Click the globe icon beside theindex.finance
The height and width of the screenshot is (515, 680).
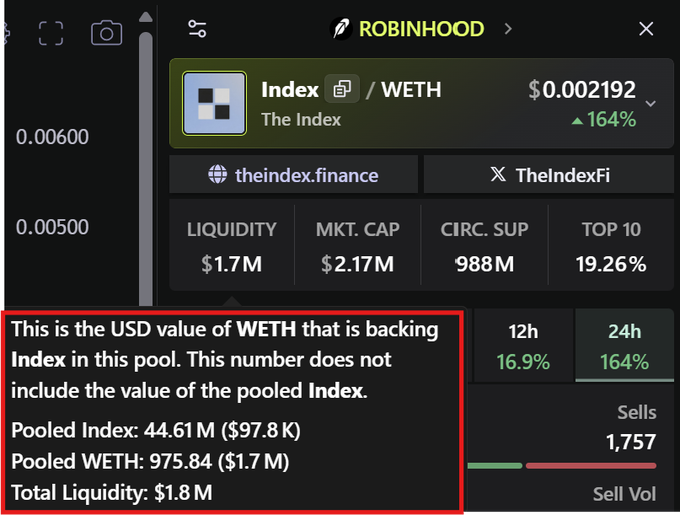(x=217, y=174)
